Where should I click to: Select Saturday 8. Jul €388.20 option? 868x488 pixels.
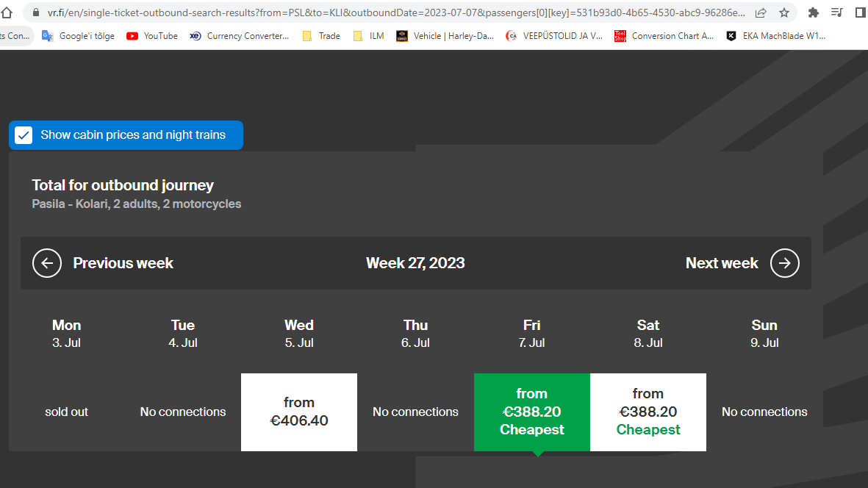click(648, 412)
